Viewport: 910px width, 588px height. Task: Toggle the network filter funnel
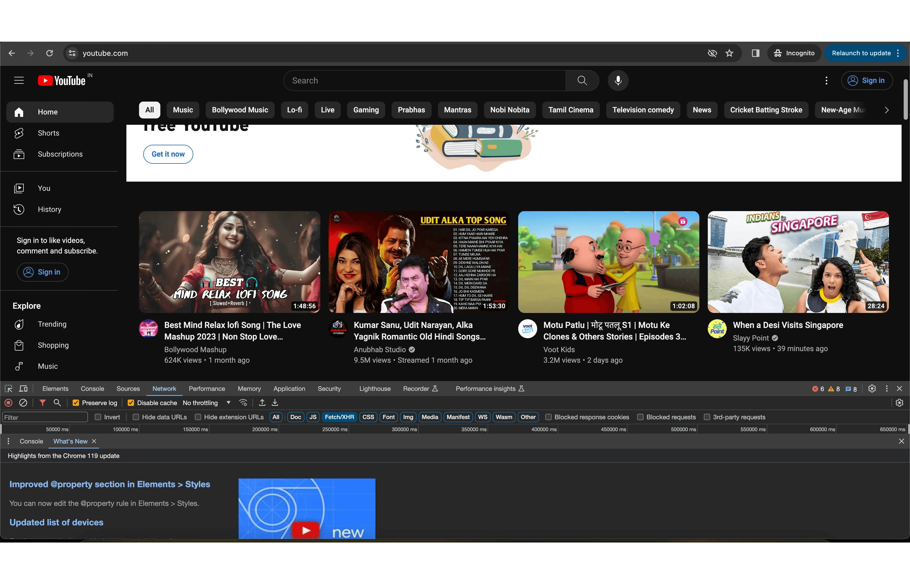tap(42, 403)
